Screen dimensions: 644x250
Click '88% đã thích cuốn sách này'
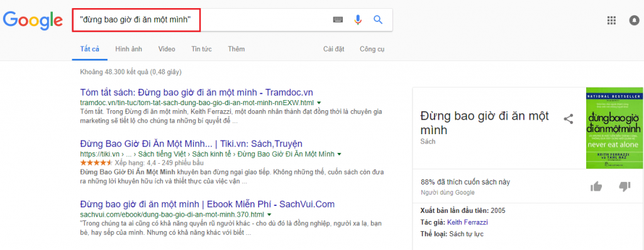click(x=465, y=182)
